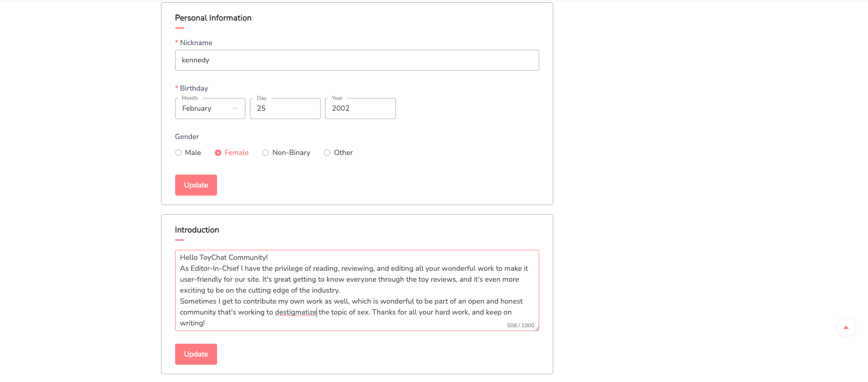
Task: Select Other as the gender
Action: click(327, 153)
